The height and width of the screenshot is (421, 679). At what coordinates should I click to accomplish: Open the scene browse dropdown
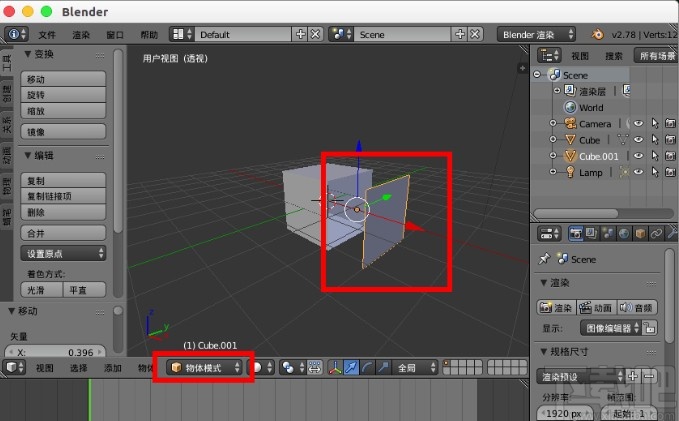pos(341,34)
